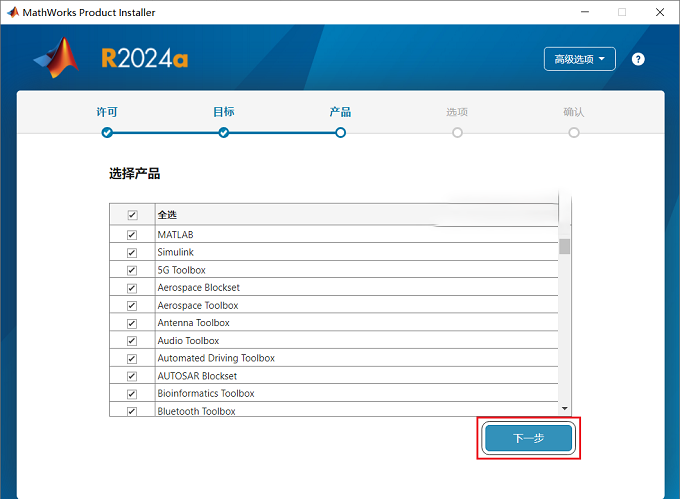Toggle the Aerospace Toolbox checkbox
Image resolution: width=680 pixels, height=499 pixels.
point(132,306)
